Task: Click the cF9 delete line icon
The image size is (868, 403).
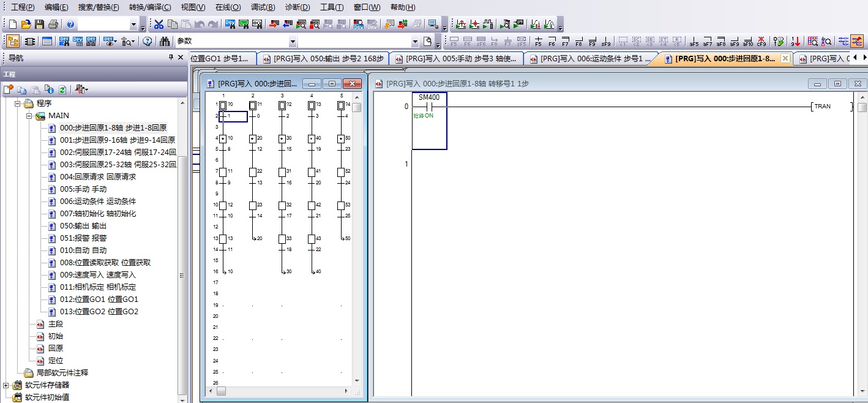Action: tap(761, 42)
